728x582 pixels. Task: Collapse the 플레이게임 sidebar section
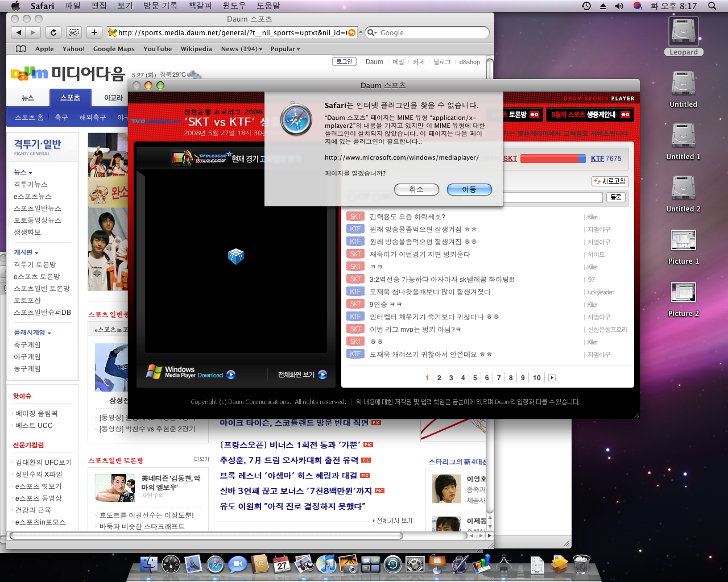click(x=32, y=332)
